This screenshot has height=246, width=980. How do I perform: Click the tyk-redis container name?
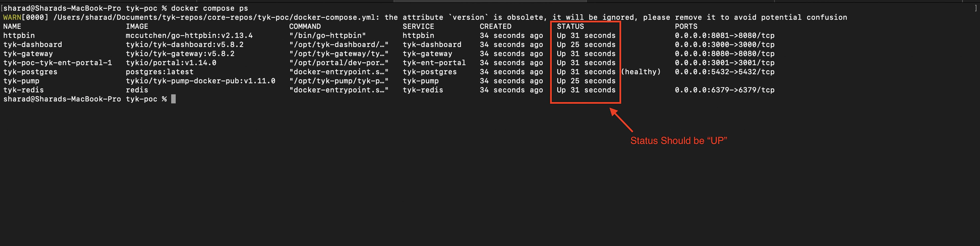click(x=24, y=90)
